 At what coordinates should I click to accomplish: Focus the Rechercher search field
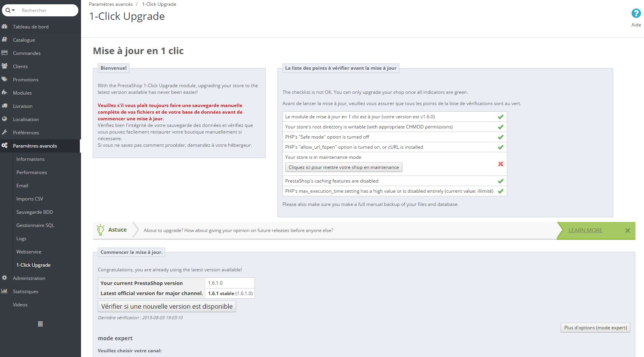[x=48, y=11]
